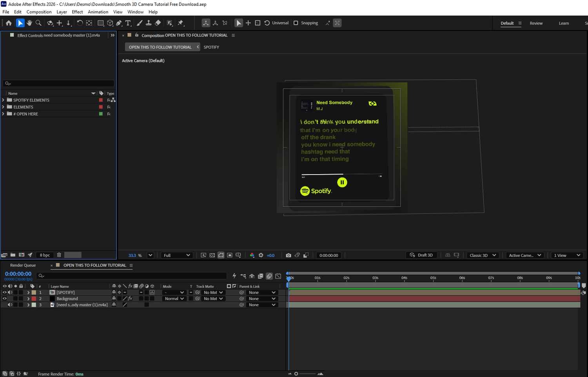Click Show Channel color icon in viewer
The height and width of the screenshot is (377, 588).
coord(252,255)
